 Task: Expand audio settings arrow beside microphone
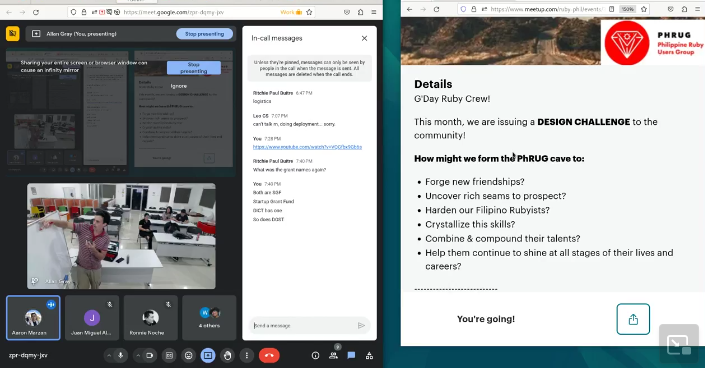point(109,355)
